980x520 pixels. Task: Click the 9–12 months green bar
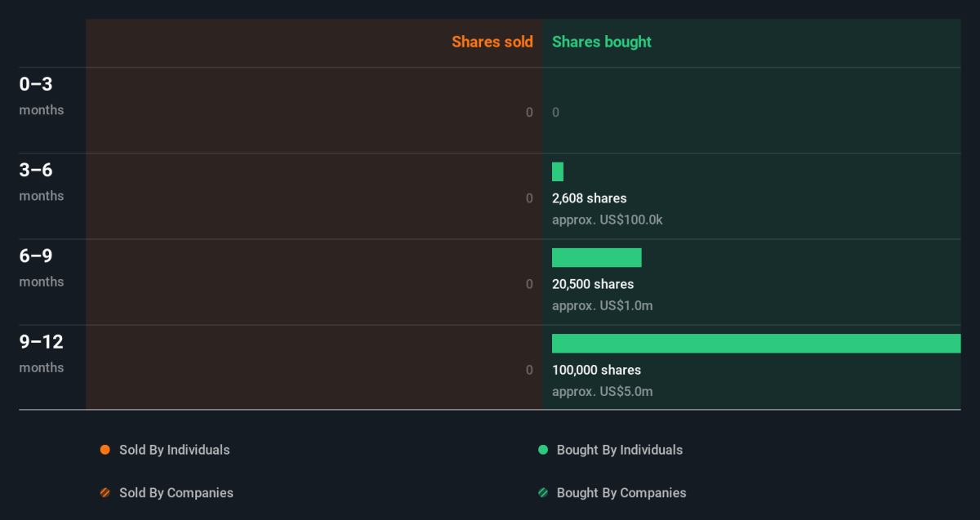point(755,344)
